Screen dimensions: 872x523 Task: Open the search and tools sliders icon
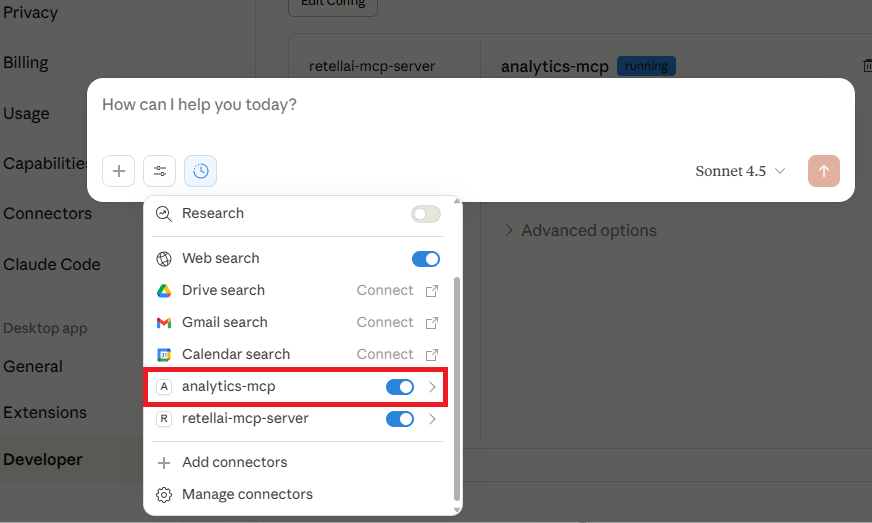(x=159, y=171)
